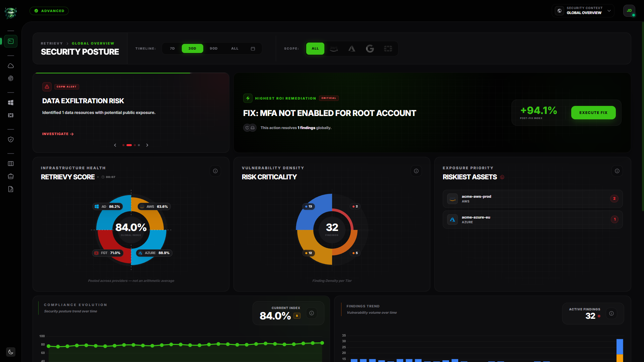Image resolution: width=644 pixels, height=362 pixels.
Task: Click the Execute Fix button
Action: click(x=593, y=113)
